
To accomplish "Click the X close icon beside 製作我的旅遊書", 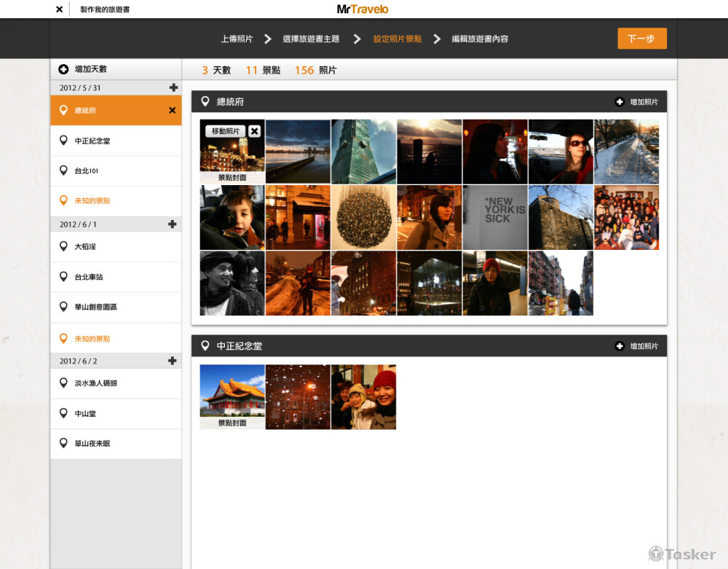I will pyautogui.click(x=59, y=9).
